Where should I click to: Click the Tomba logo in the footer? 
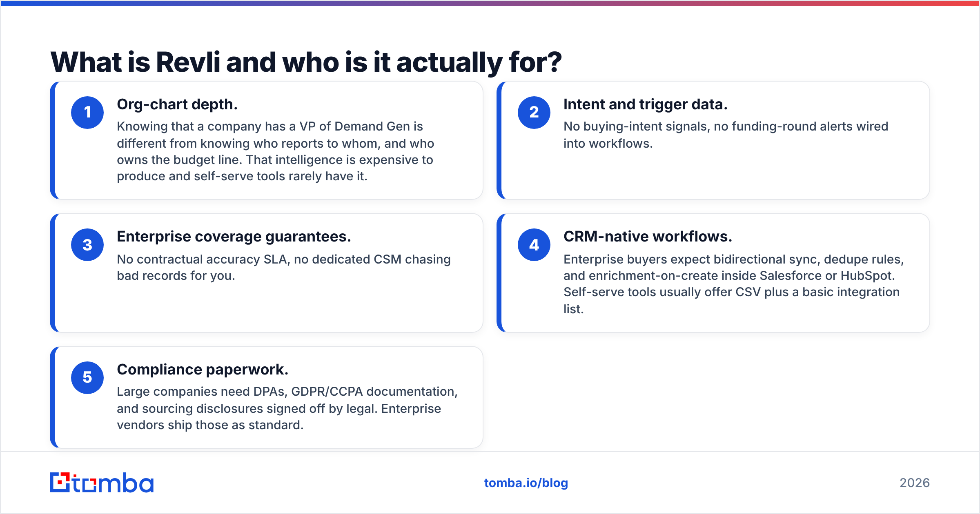click(x=102, y=483)
